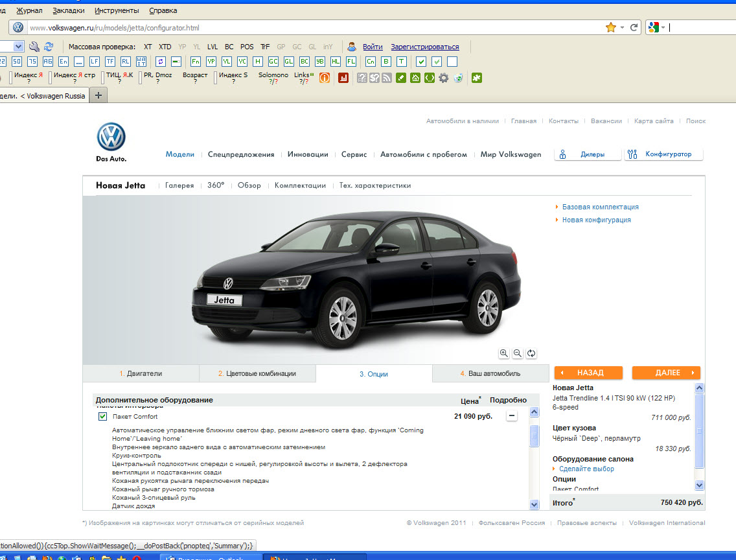Open the search engine selector dropdown
This screenshot has width=736, height=560.
point(663,28)
